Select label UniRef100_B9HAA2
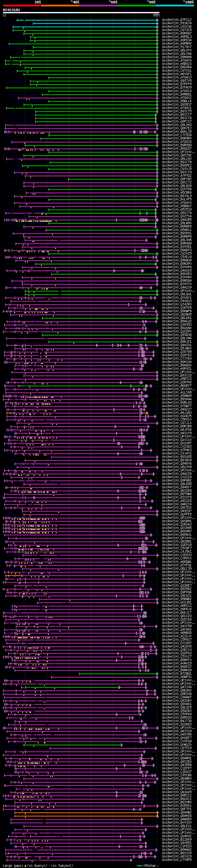Viewport: 197px width, 868px height. pos(177,850)
